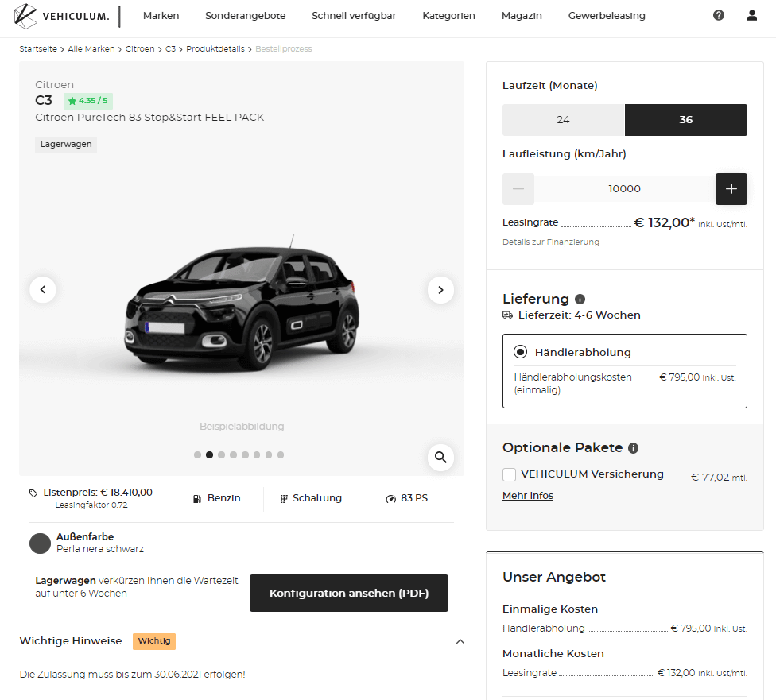
Task: Open the Sonderangebote menu item
Action: tap(246, 16)
